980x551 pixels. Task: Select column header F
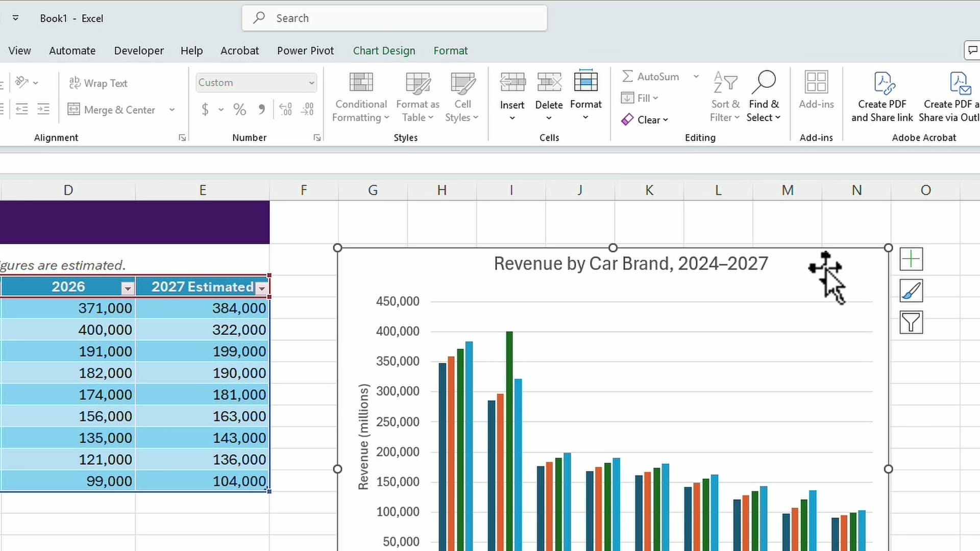304,190
